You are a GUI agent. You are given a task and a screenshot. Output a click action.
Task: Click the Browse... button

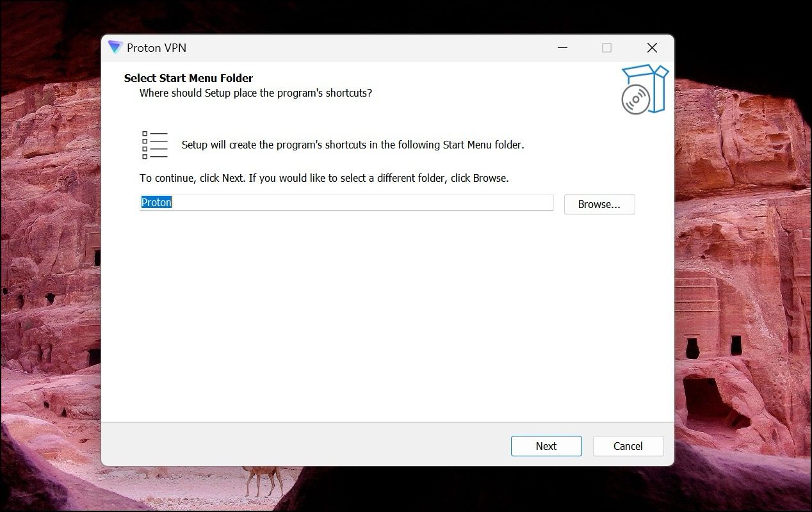[598, 204]
